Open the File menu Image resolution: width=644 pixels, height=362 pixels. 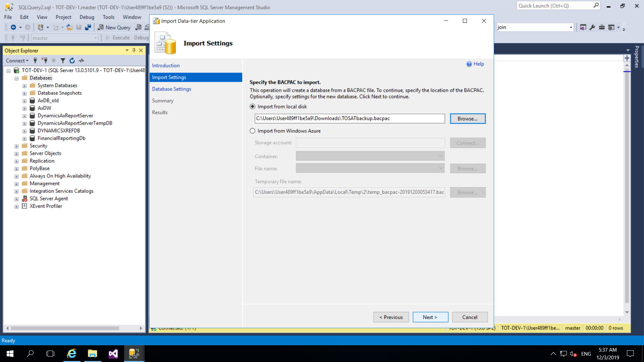8,17
